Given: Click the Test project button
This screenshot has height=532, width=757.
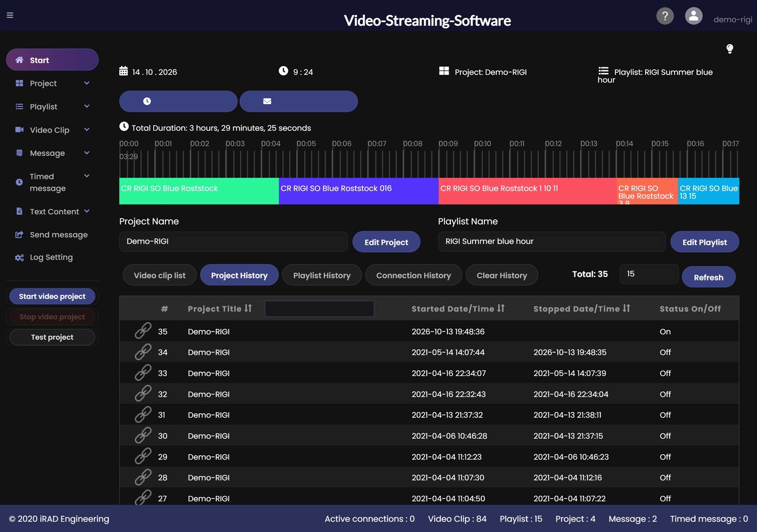Looking at the screenshot, I should (x=53, y=337).
